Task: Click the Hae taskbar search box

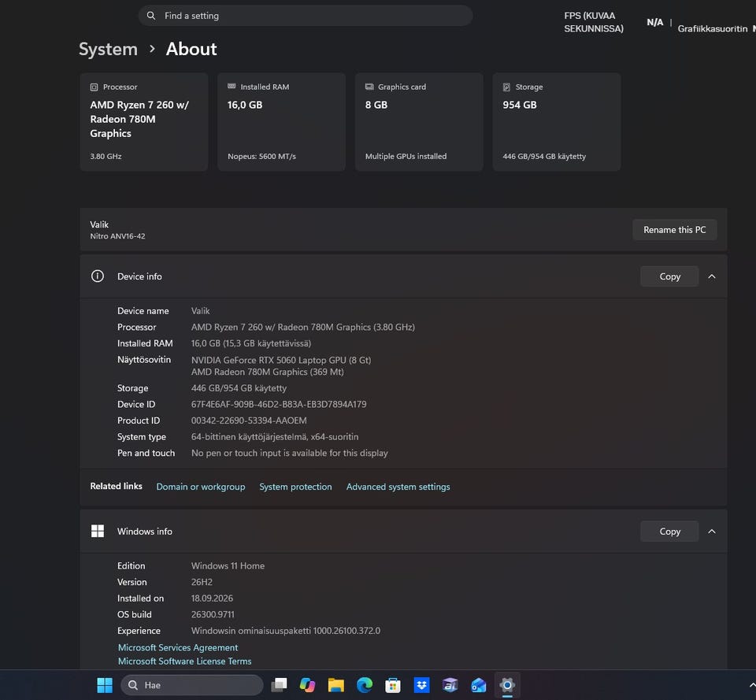Action: pyautogui.click(x=192, y=685)
